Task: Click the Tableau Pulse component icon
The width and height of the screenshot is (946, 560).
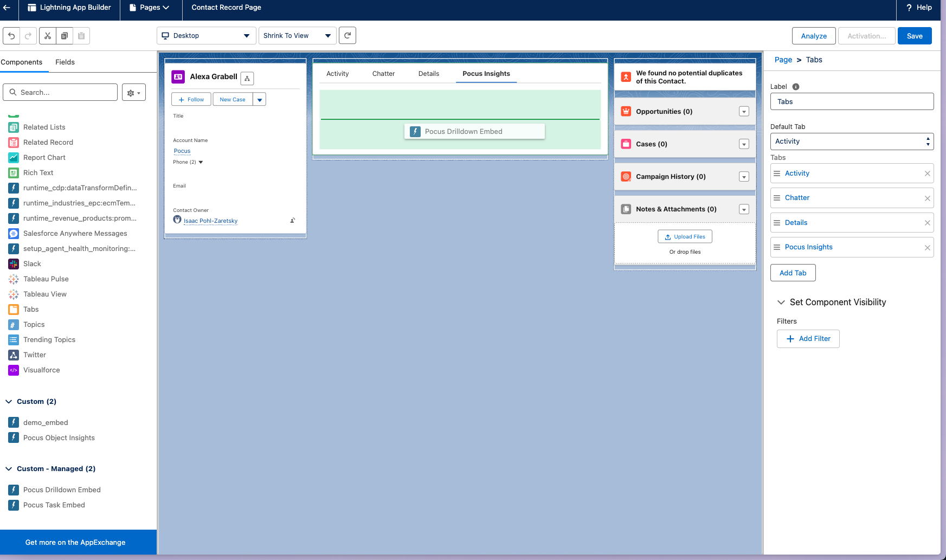Action: [x=14, y=279]
